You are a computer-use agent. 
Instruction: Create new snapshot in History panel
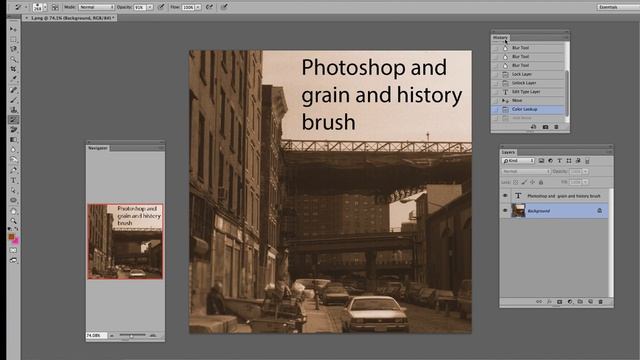(545, 127)
